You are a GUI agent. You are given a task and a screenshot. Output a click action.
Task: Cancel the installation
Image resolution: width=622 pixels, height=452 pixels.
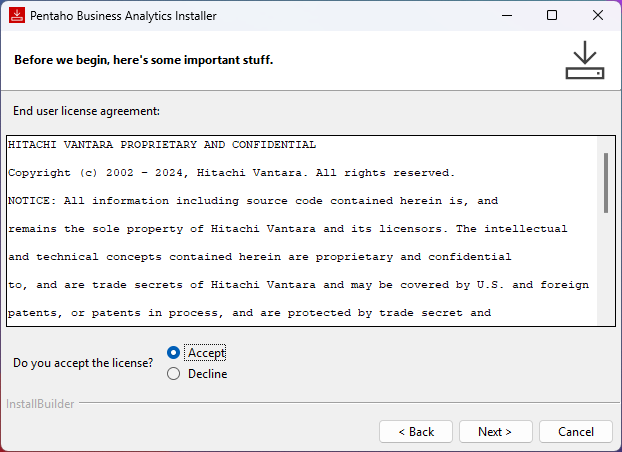[575, 431]
